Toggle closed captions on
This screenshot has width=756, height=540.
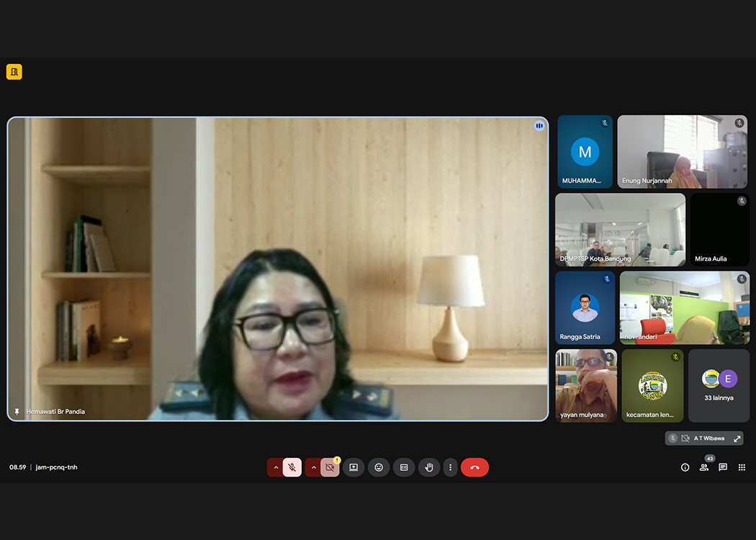point(404,467)
